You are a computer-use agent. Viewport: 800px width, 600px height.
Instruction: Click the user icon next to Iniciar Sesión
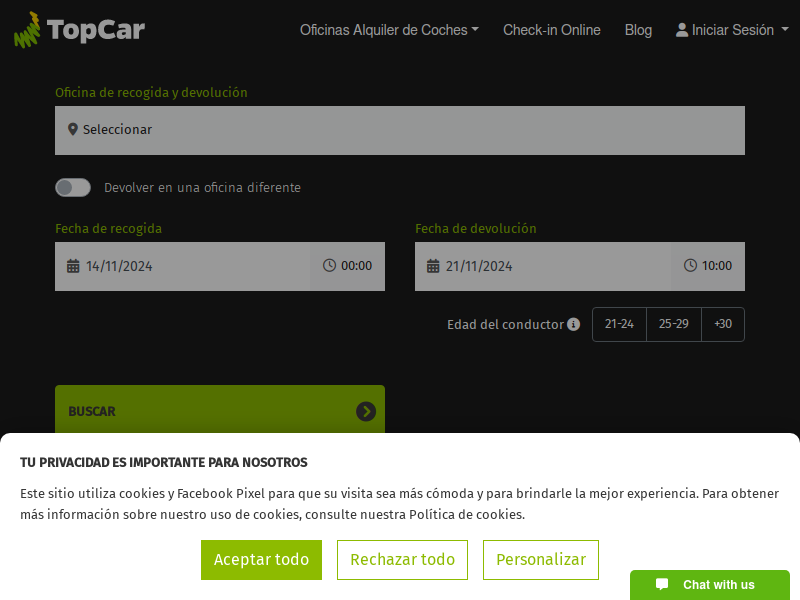coord(682,30)
